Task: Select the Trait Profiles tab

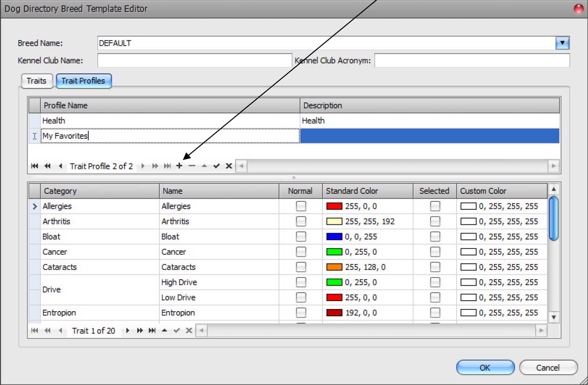Action: 84,81
